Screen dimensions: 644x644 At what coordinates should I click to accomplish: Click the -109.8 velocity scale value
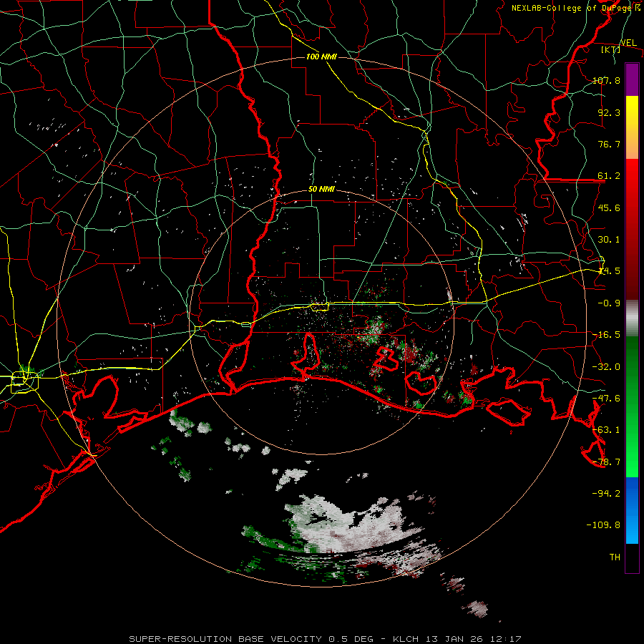click(603, 525)
